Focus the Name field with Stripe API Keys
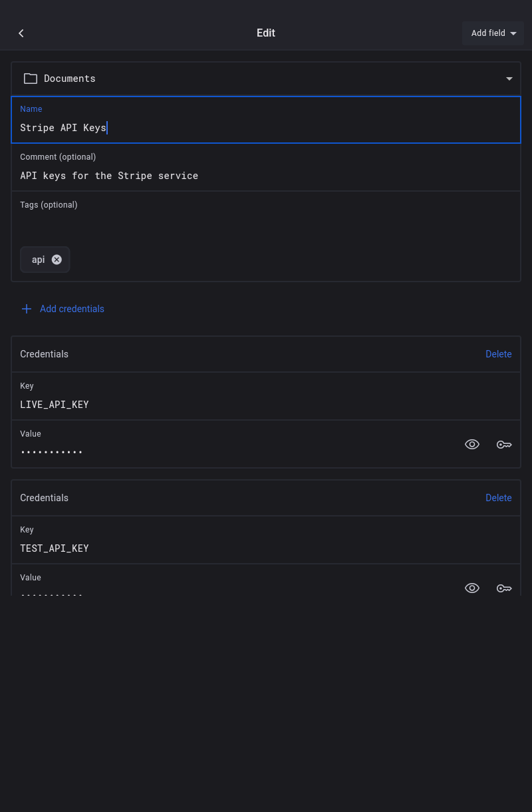Viewport: 532px width, 812px height. pyautogui.click(x=266, y=127)
